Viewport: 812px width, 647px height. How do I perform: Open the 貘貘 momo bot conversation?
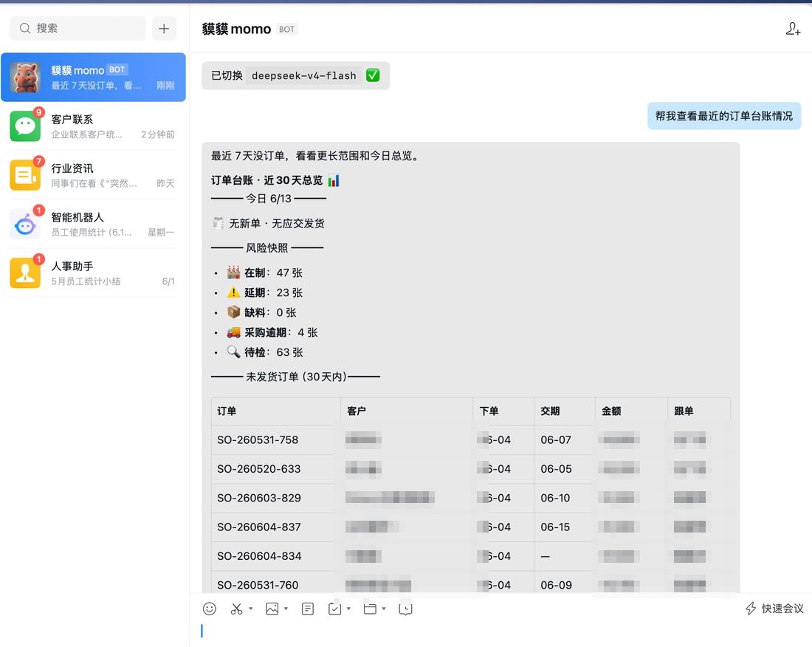click(93, 78)
